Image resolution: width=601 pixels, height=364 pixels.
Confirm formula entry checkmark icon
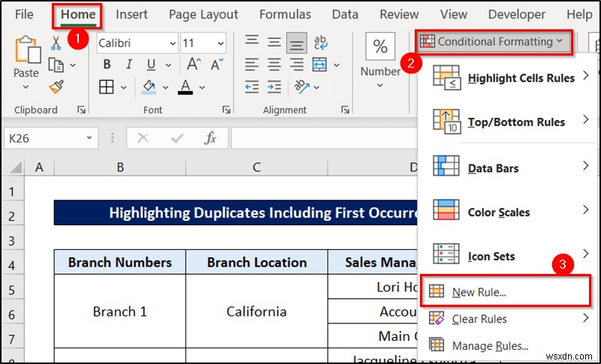(177, 138)
